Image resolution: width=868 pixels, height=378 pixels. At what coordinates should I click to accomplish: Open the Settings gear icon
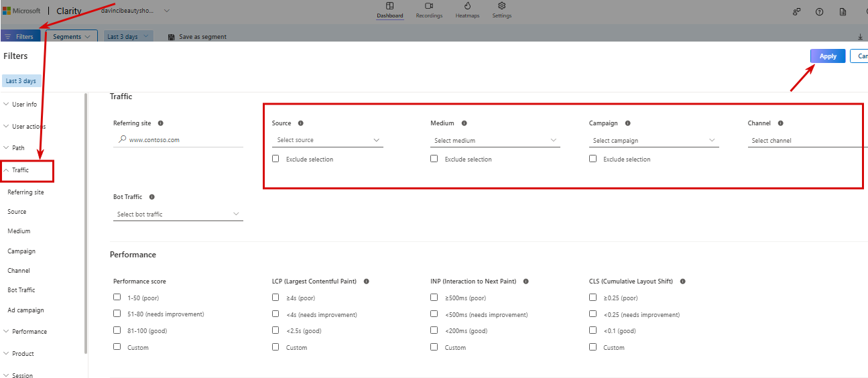coord(501,6)
